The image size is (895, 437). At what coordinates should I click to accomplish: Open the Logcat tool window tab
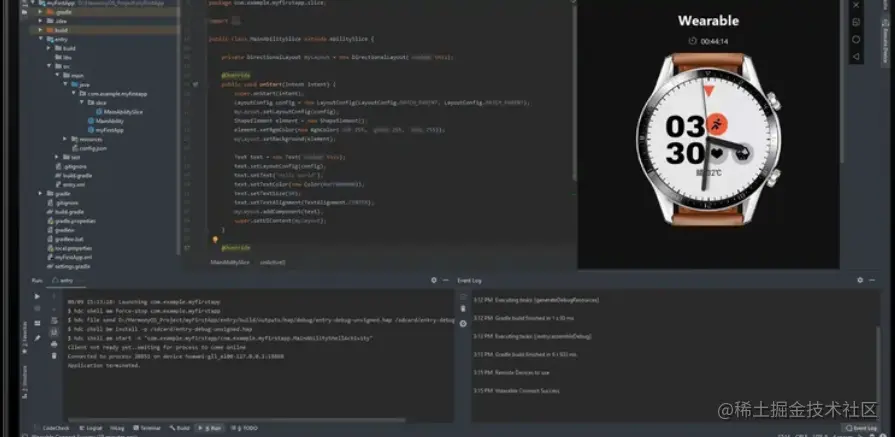tap(91, 428)
